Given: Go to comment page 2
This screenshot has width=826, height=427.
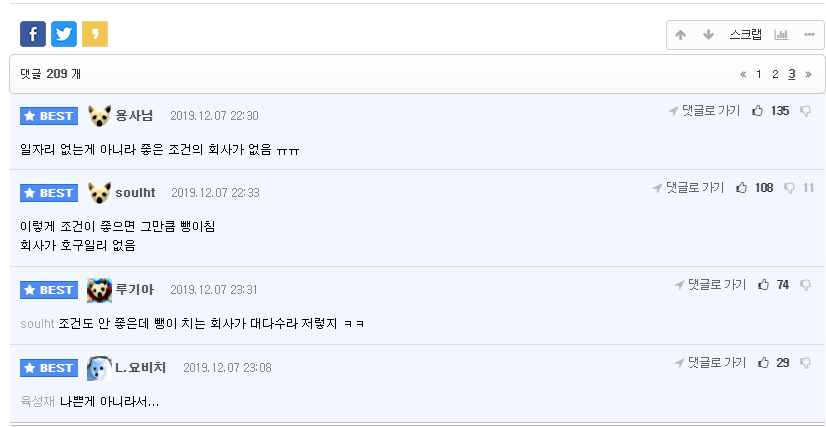Looking at the screenshot, I should (775, 74).
